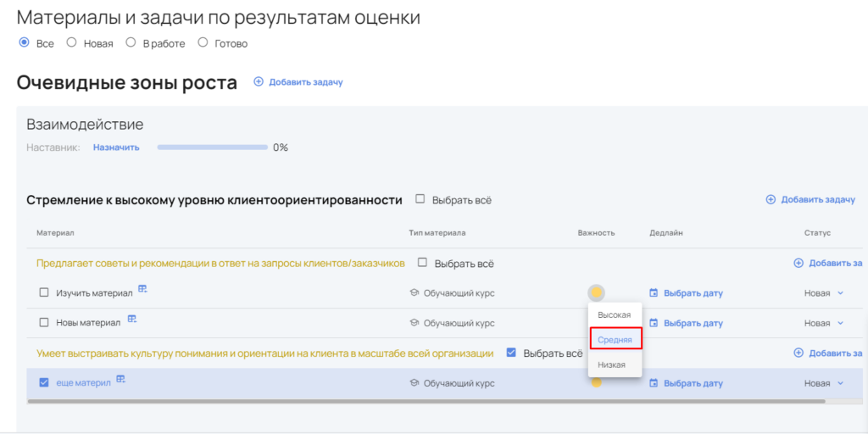
Task: Click graduation cap icon in Изучить материал row
Action: (415, 293)
